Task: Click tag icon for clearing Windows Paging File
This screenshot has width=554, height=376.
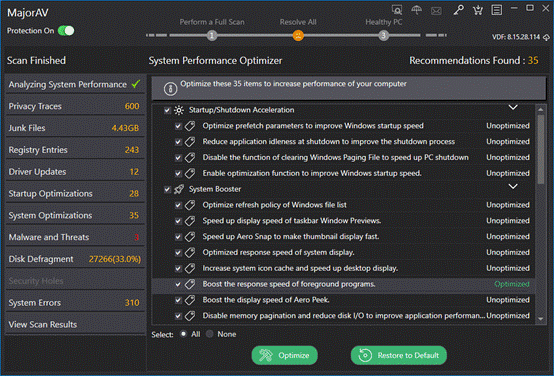Action: 190,158
